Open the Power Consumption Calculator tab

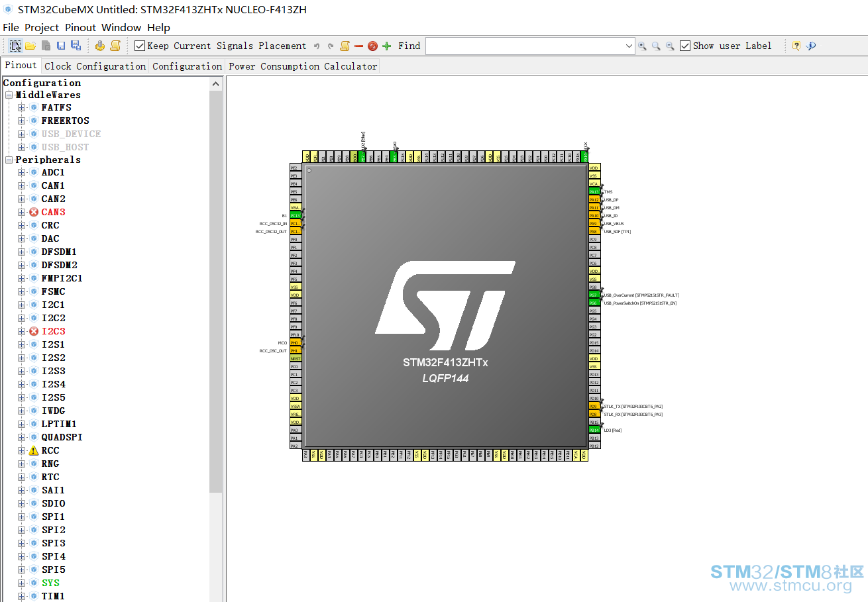point(302,66)
